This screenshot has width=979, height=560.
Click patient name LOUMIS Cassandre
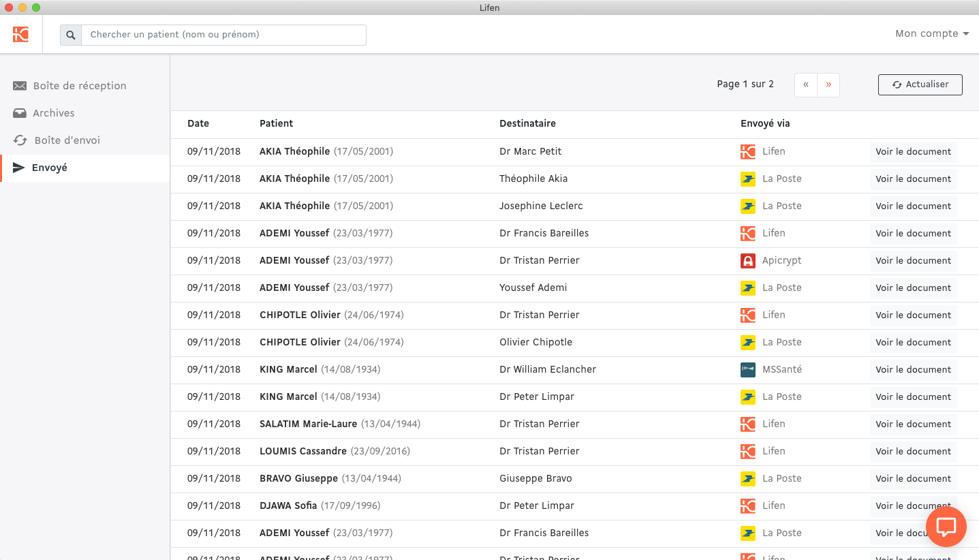[303, 452]
